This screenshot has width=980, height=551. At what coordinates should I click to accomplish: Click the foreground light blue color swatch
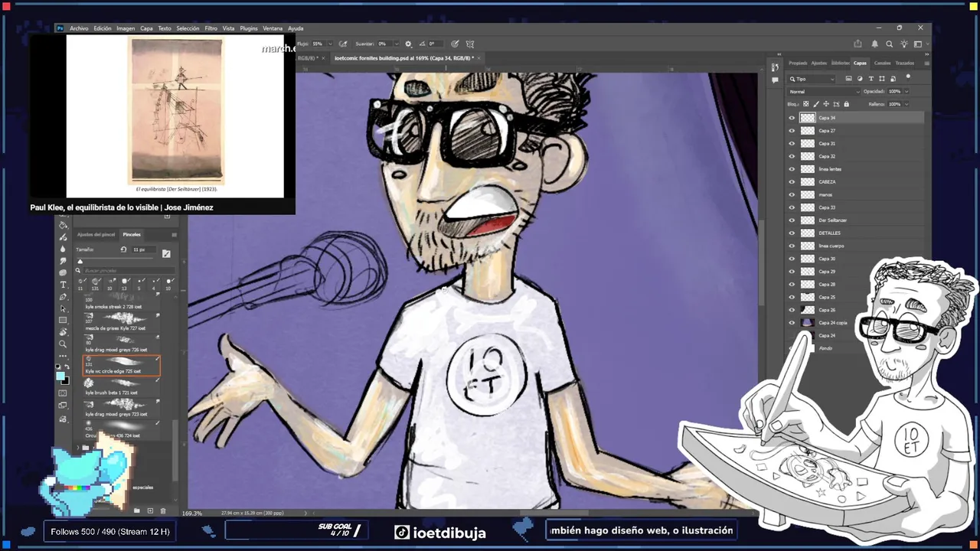(60, 376)
